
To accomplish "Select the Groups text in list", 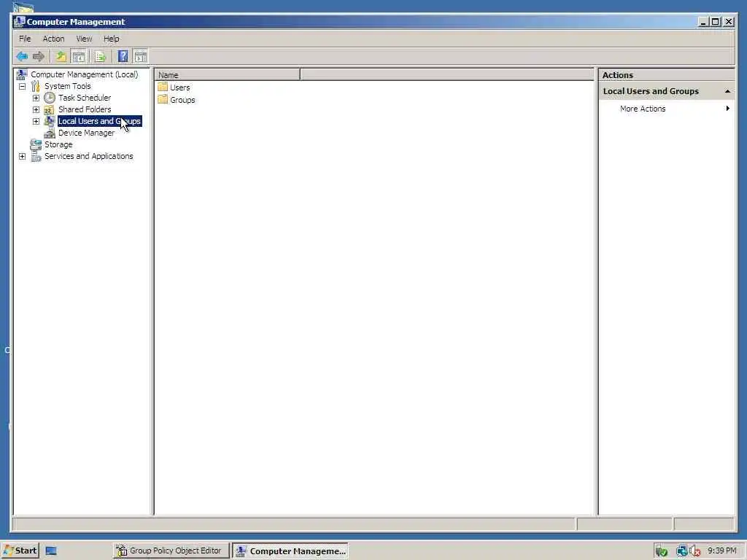I will point(182,100).
